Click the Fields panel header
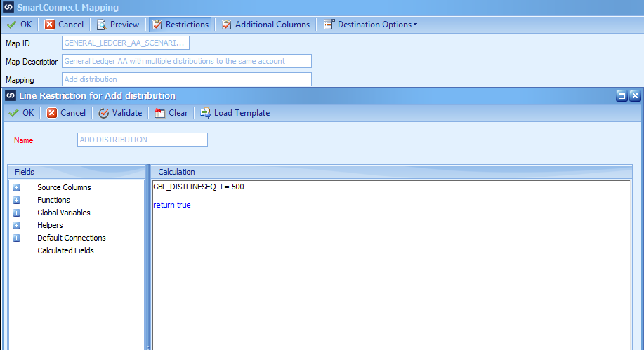Screen dimensions: 644x350 [x=77, y=172]
